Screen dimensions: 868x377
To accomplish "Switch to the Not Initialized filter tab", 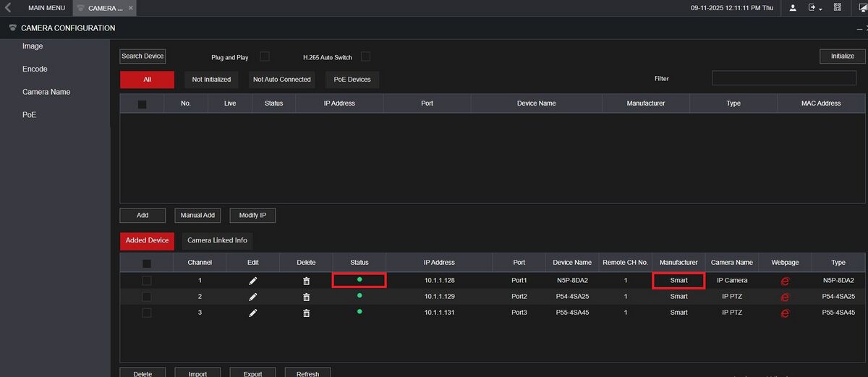I will point(211,80).
